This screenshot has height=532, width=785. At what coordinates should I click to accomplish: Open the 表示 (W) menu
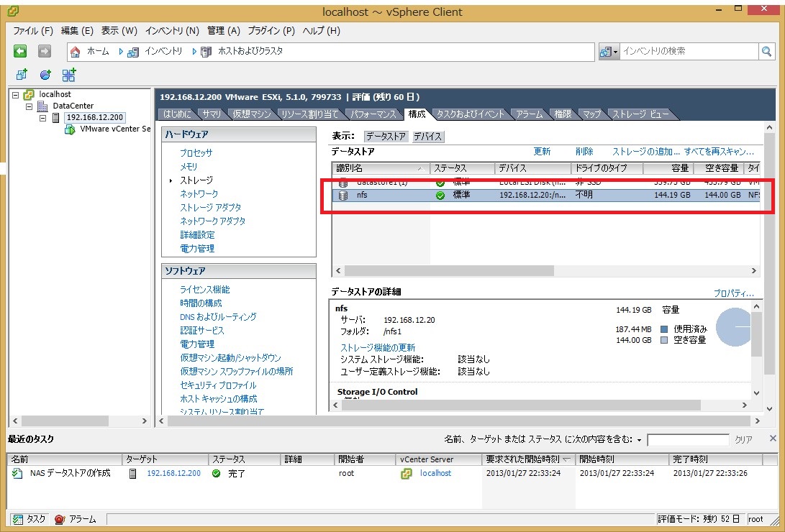(119, 31)
